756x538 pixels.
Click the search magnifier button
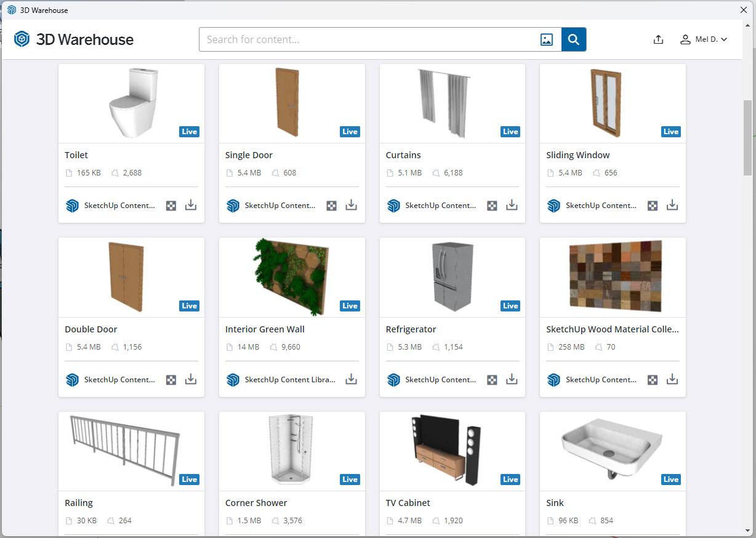point(574,39)
